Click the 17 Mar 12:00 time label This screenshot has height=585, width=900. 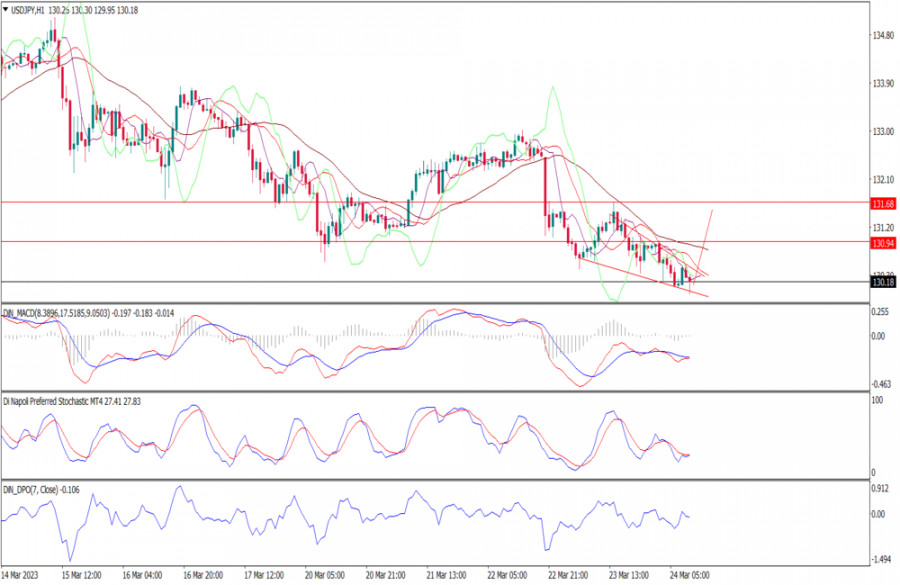click(264, 575)
